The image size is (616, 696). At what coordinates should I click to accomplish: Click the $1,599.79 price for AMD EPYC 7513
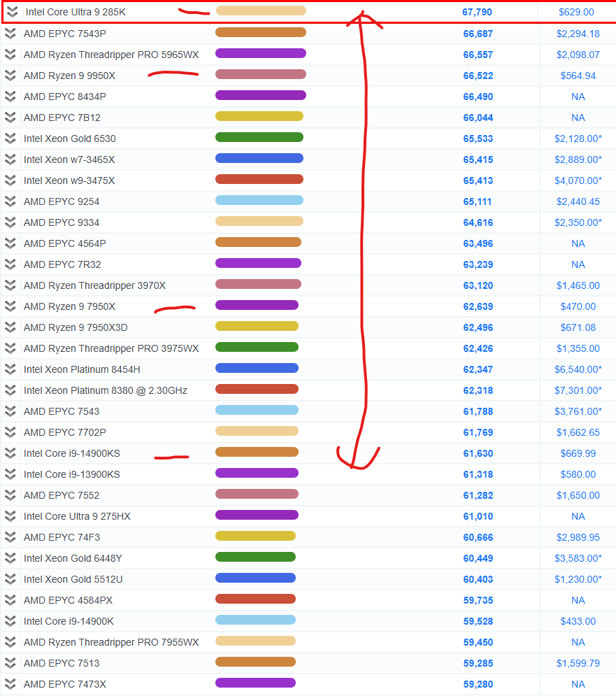pyautogui.click(x=578, y=663)
